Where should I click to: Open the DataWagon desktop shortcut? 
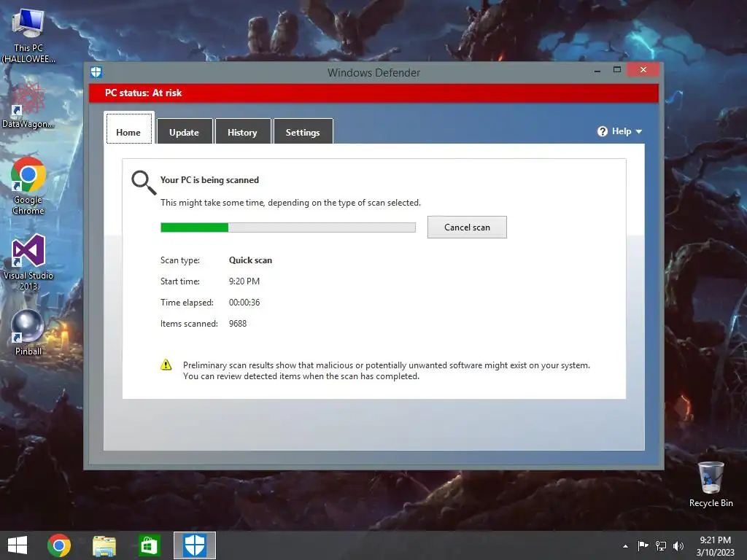tap(28, 106)
